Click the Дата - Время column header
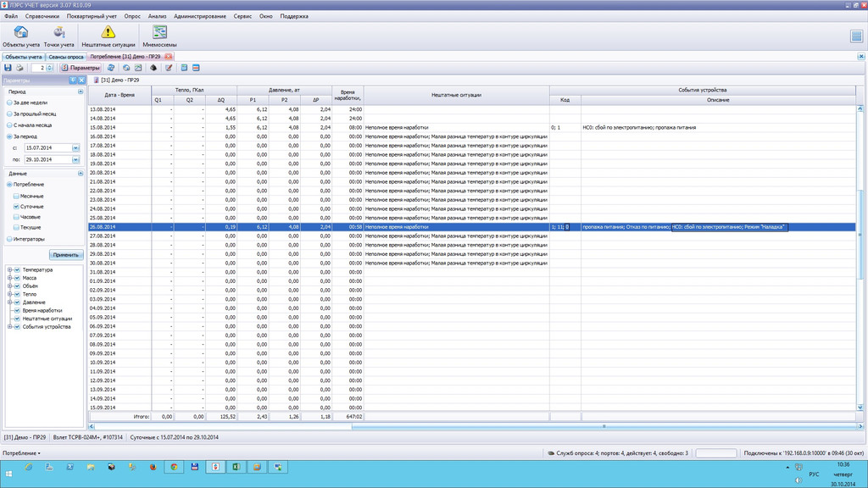The image size is (868, 488). click(x=120, y=95)
